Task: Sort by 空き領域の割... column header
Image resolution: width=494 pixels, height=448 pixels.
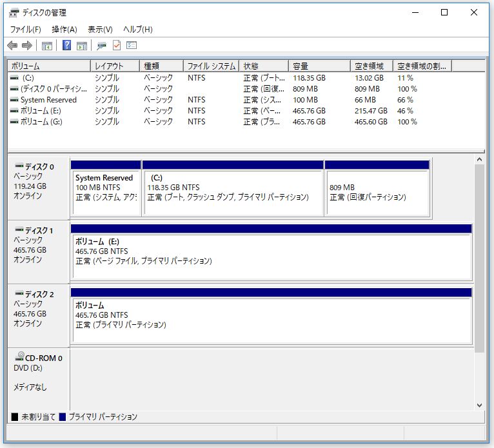Action: 422,66
